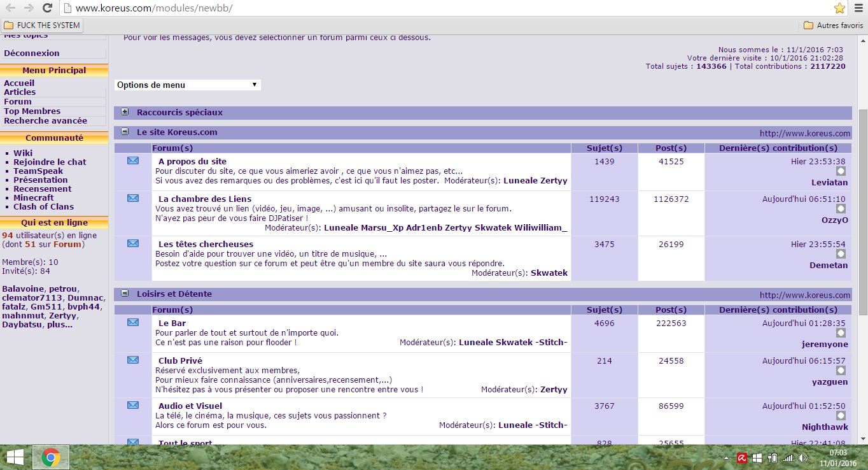Open the last post icon above Leviatan

841,172
